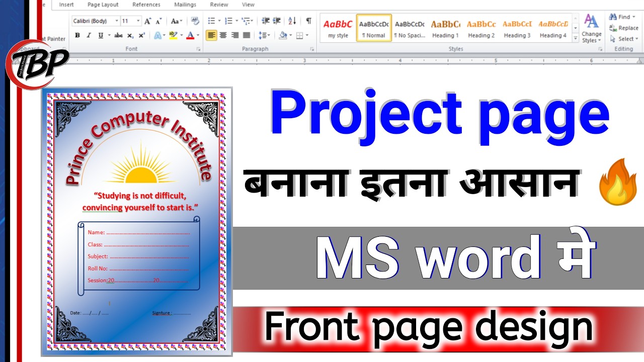Apply the text highlight color
644x362 pixels.
tap(173, 35)
